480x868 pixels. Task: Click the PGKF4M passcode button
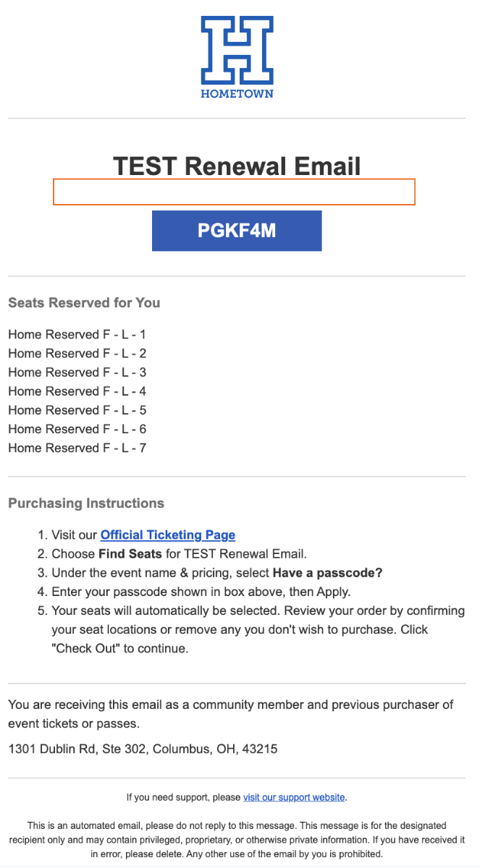click(x=237, y=231)
